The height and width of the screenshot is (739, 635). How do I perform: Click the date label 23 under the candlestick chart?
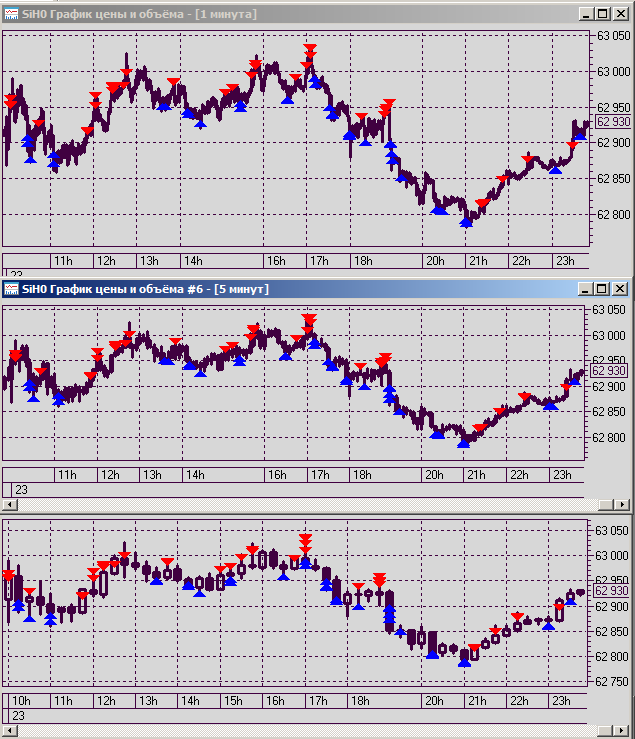[18, 716]
